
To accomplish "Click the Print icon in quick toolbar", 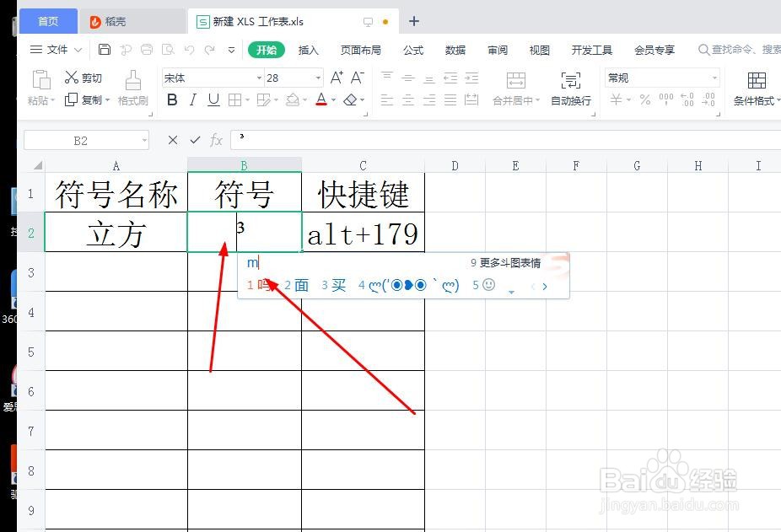I will point(147,49).
